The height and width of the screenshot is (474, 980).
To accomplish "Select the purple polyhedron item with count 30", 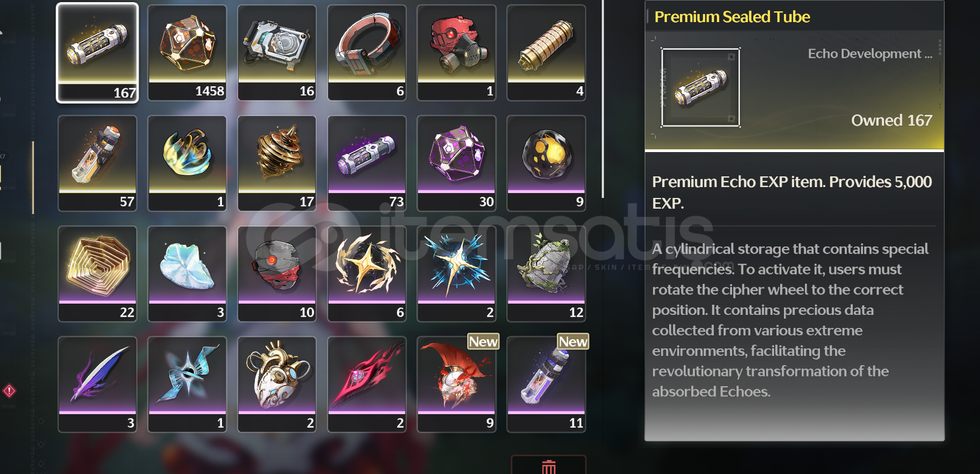I will click(456, 163).
